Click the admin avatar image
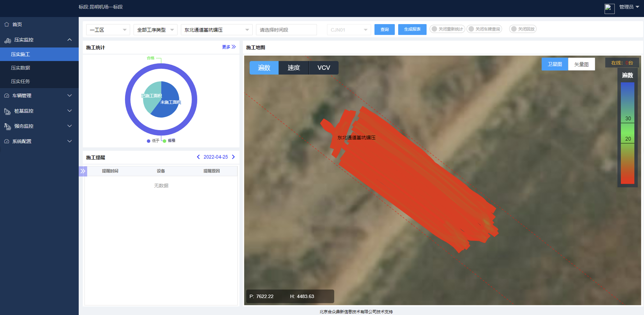 [x=609, y=8]
